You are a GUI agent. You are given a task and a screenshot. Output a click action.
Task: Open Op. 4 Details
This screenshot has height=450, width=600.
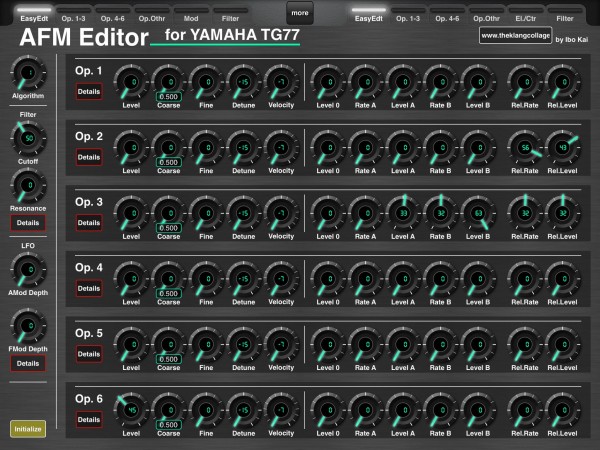coord(89,289)
